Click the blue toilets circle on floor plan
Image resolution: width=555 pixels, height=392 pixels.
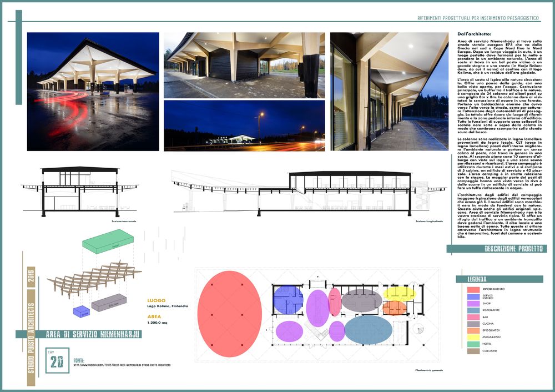289,300
